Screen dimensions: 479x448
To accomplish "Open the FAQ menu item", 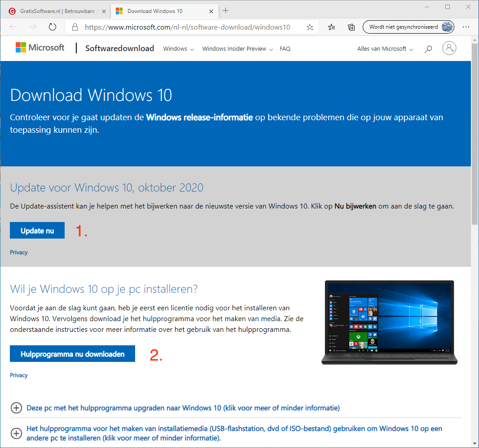I will coord(285,49).
